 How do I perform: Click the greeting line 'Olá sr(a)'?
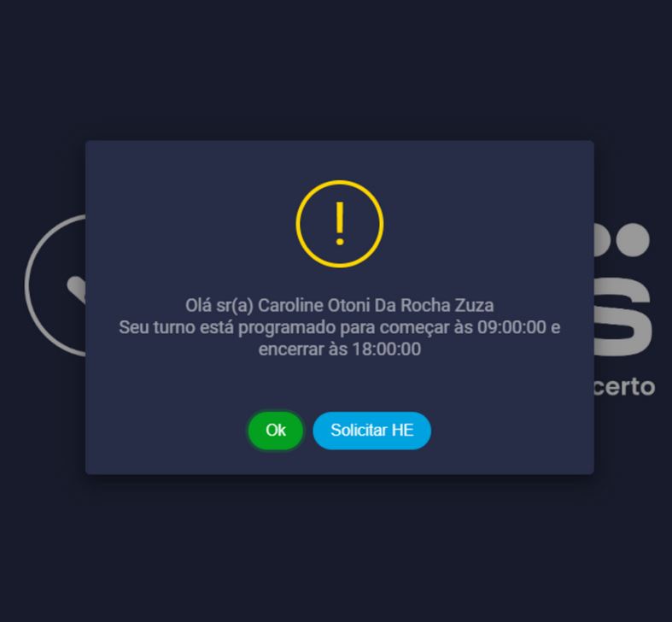(x=219, y=305)
